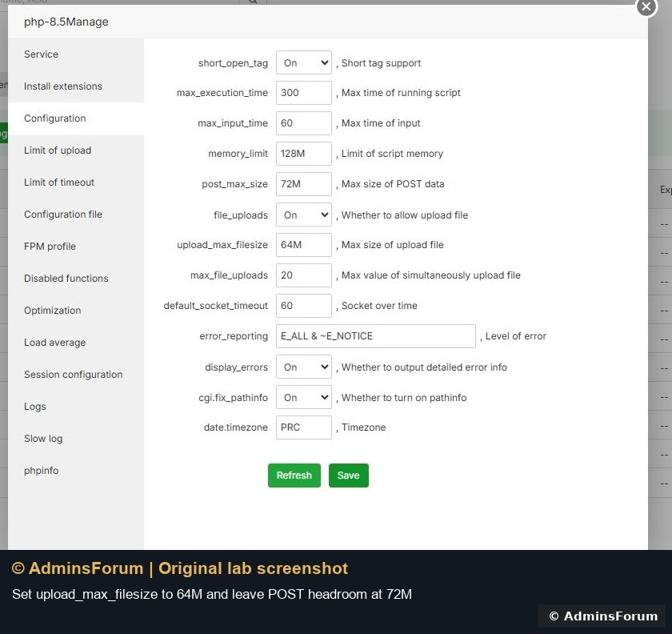Click the 'upload_max_filesize' label
Screen dimensions: 672x634
[222, 245]
